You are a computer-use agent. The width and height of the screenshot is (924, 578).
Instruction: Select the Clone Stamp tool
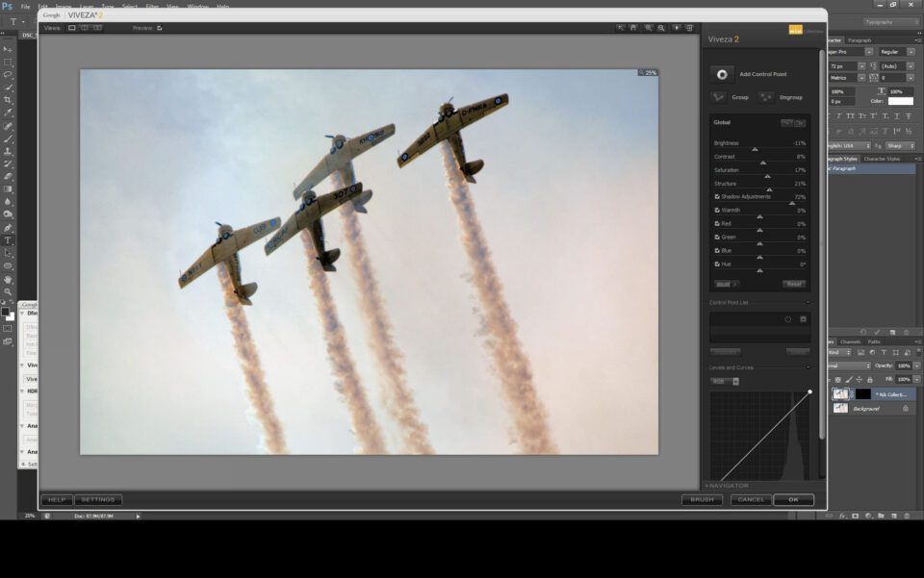(x=8, y=151)
